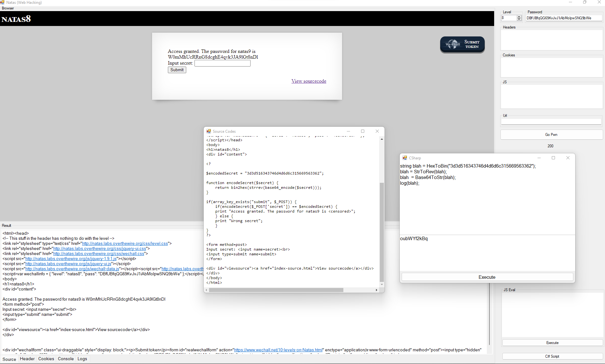The image size is (605, 364).
Task: Open the jquery-ui.css link in Result
Action: click(x=100, y=248)
